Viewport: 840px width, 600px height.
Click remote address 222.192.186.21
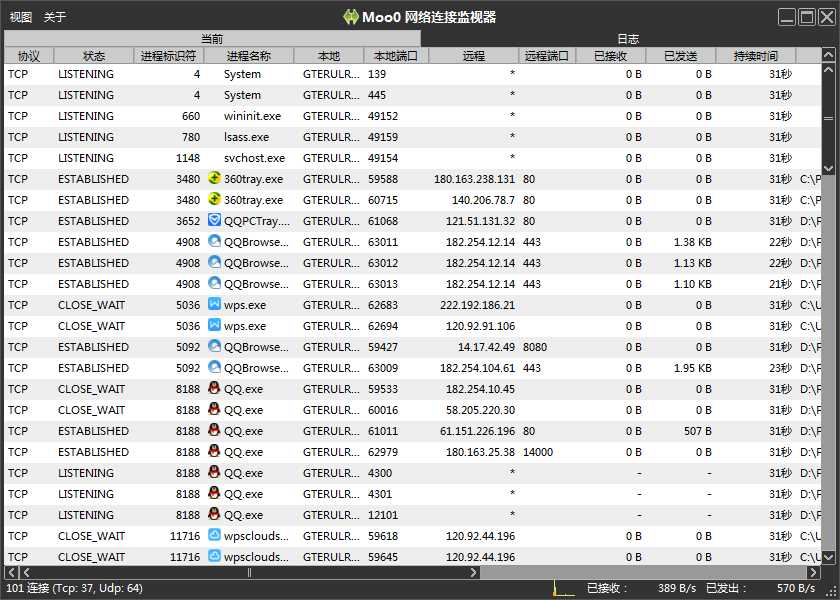pyautogui.click(x=477, y=305)
